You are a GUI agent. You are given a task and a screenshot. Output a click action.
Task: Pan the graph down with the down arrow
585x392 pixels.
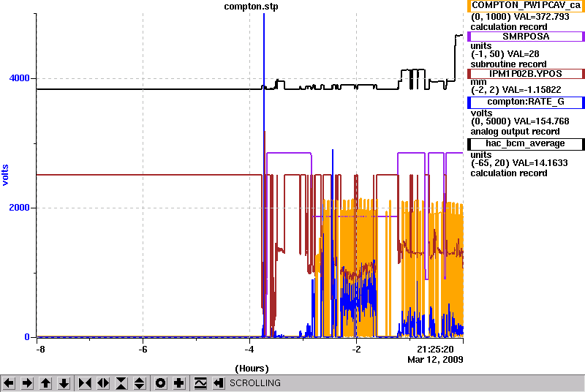click(x=64, y=383)
